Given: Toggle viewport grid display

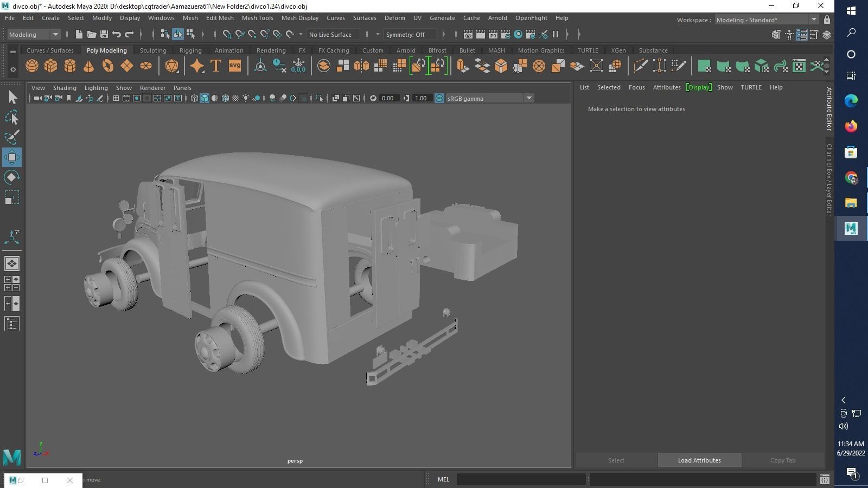Looking at the screenshot, I should (x=116, y=98).
